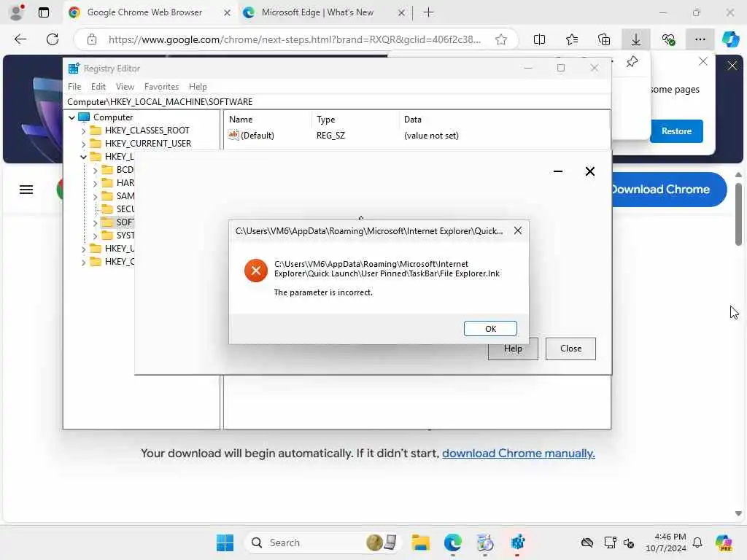Open the File menu in Registry Editor
747x560 pixels.
tap(74, 87)
